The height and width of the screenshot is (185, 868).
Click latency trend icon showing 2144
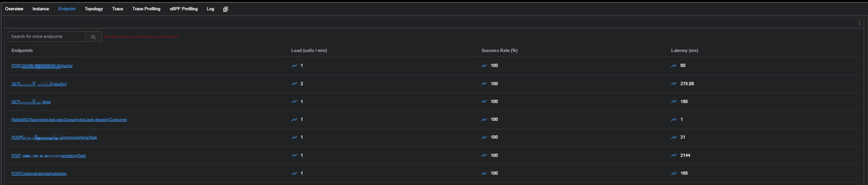674,155
